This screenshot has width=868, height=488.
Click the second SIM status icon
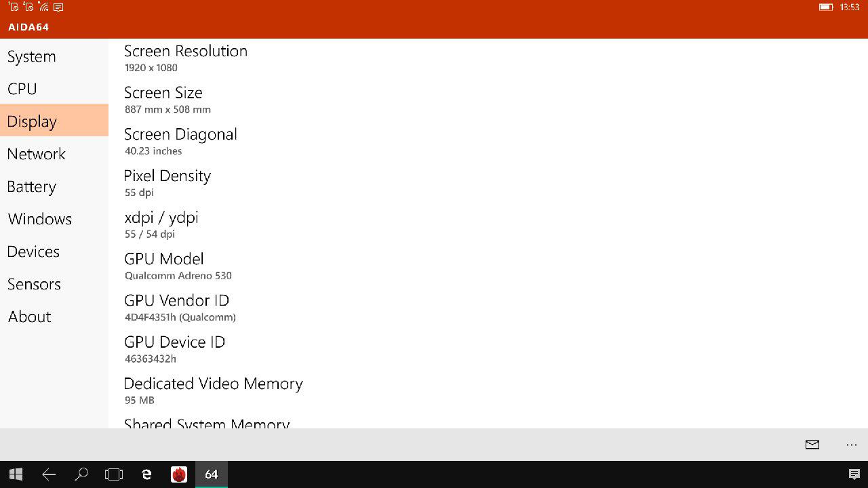click(x=28, y=7)
